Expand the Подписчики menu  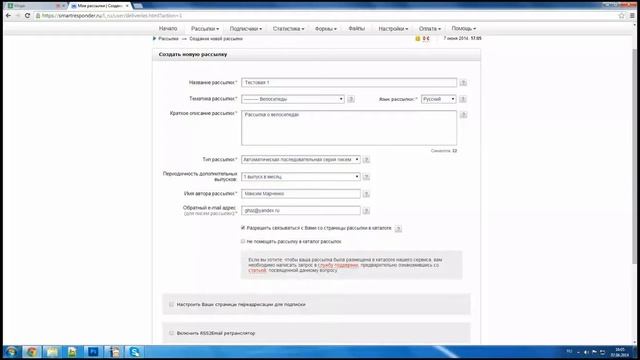click(x=246, y=29)
